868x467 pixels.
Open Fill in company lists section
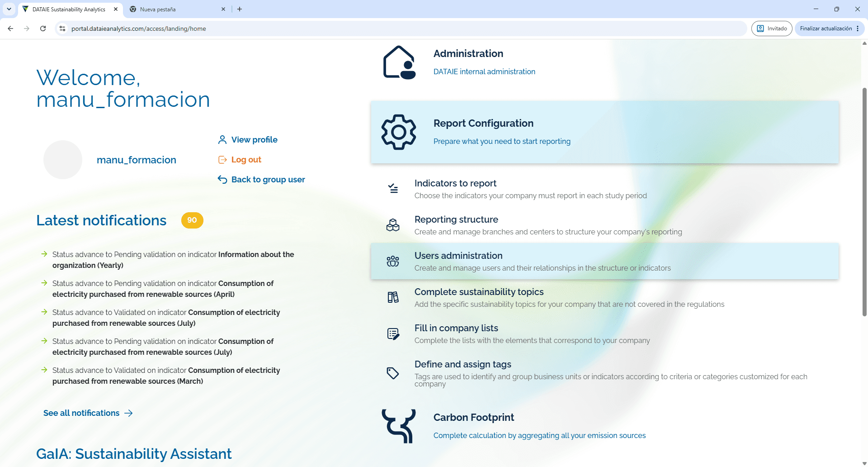coord(605,334)
